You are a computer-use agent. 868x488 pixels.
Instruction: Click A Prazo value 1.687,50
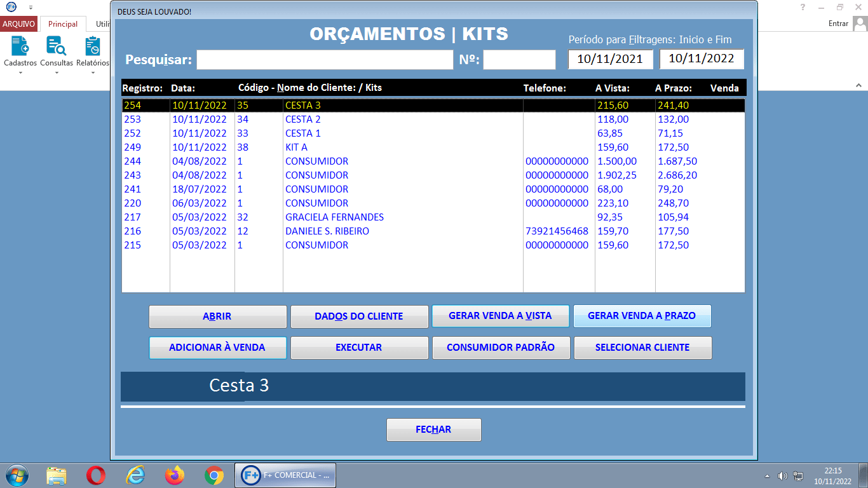click(677, 161)
